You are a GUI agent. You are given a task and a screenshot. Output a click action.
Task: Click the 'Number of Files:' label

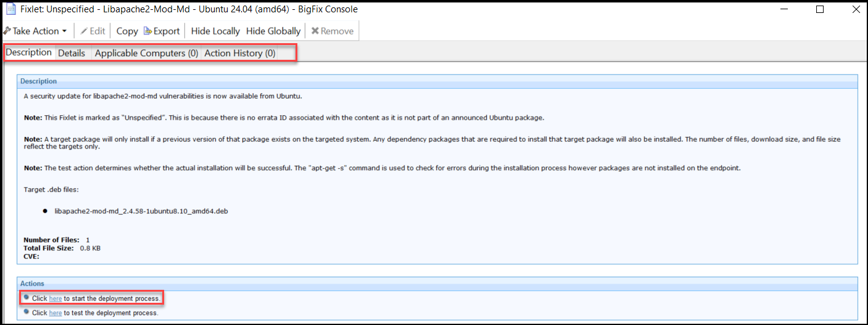click(51, 239)
